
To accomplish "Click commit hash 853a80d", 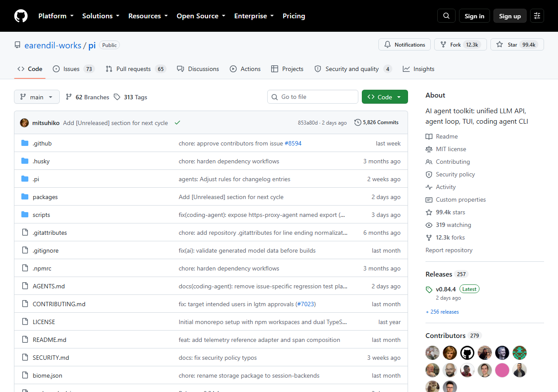I will coord(308,123).
